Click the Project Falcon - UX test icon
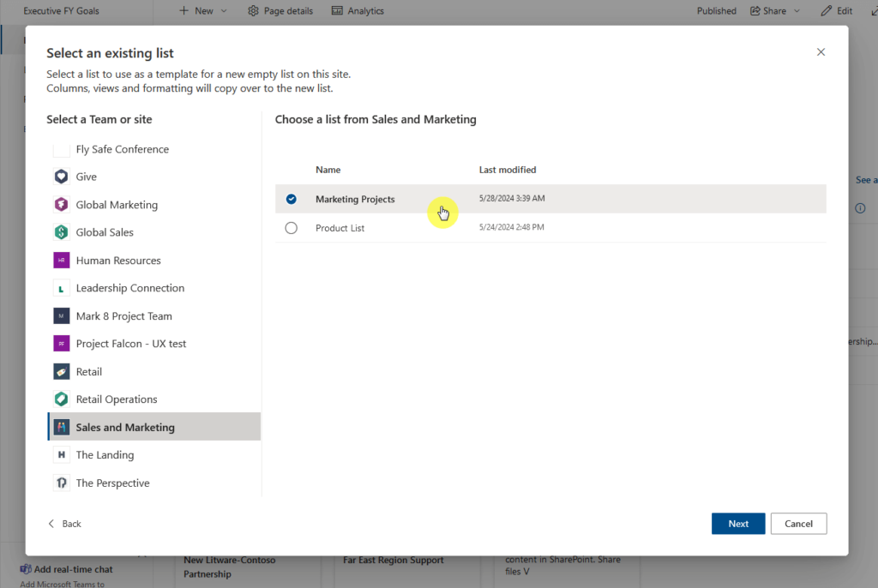 click(x=61, y=343)
